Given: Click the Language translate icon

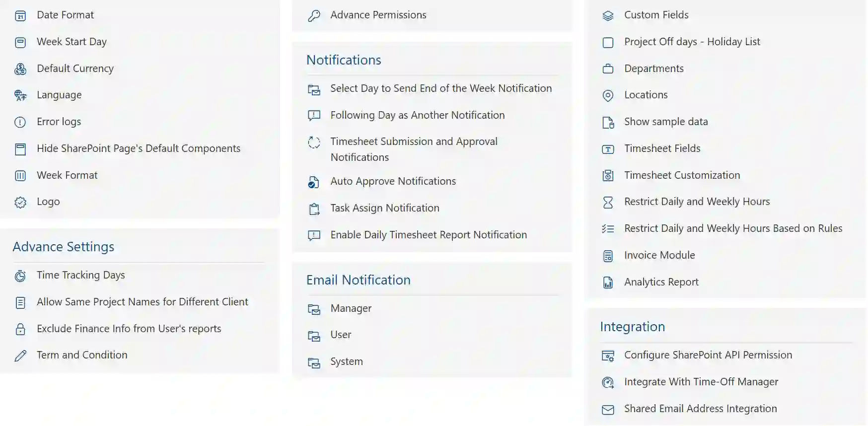Looking at the screenshot, I should click(20, 95).
